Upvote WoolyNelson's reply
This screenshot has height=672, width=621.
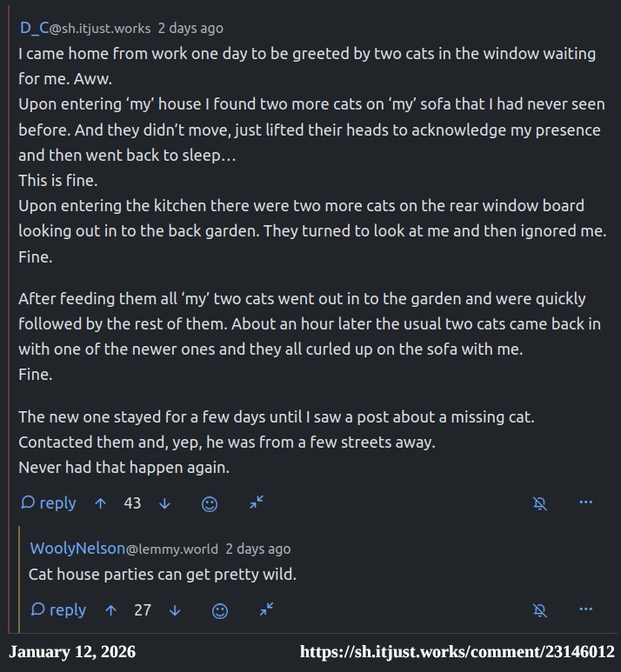(110, 610)
